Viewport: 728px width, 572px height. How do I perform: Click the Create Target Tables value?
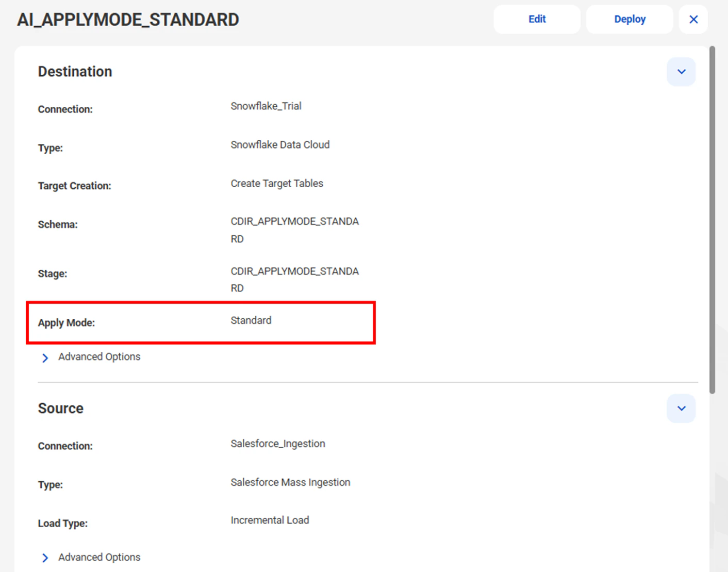pyautogui.click(x=277, y=184)
